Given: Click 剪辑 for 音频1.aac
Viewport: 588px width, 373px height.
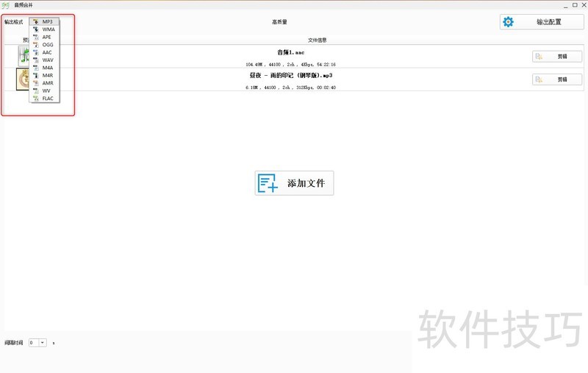Looking at the screenshot, I should coord(557,57).
